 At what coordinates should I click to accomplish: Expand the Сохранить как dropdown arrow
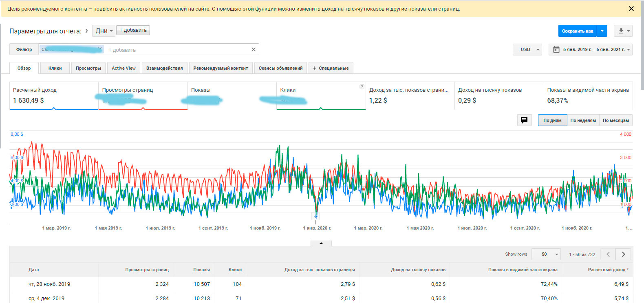coord(602,31)
